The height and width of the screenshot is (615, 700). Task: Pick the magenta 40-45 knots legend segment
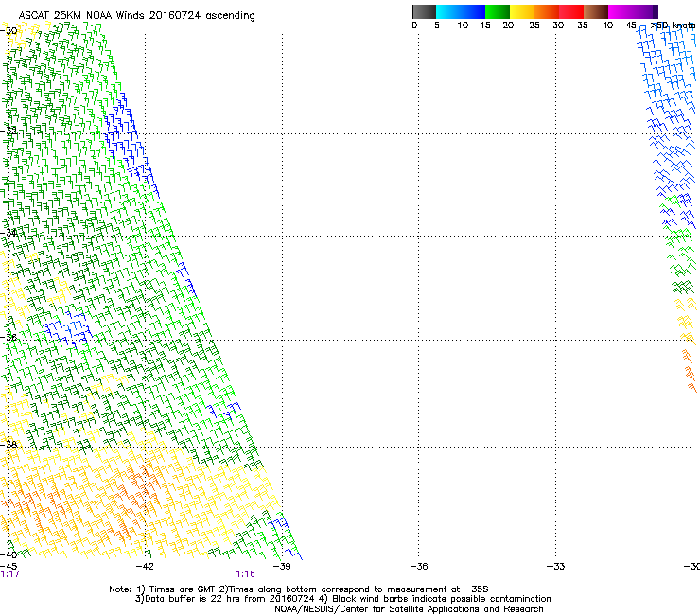pos(621,11)
